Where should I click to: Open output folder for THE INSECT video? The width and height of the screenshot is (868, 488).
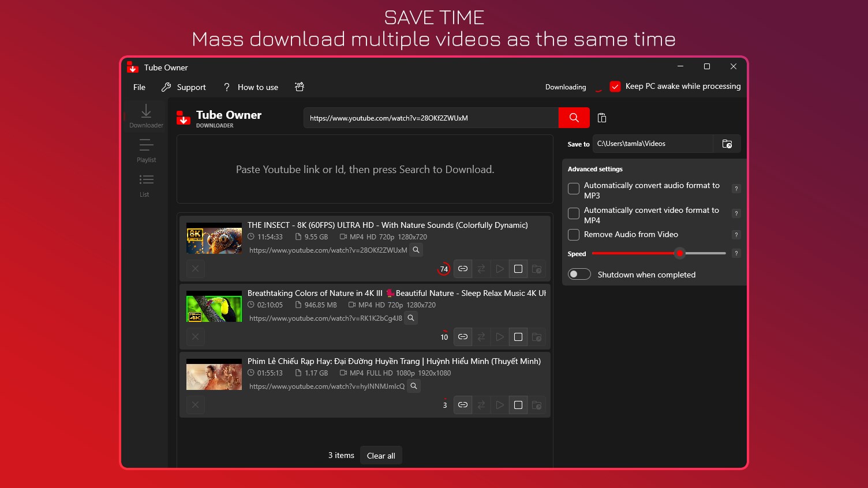click(x=537, y=269)
